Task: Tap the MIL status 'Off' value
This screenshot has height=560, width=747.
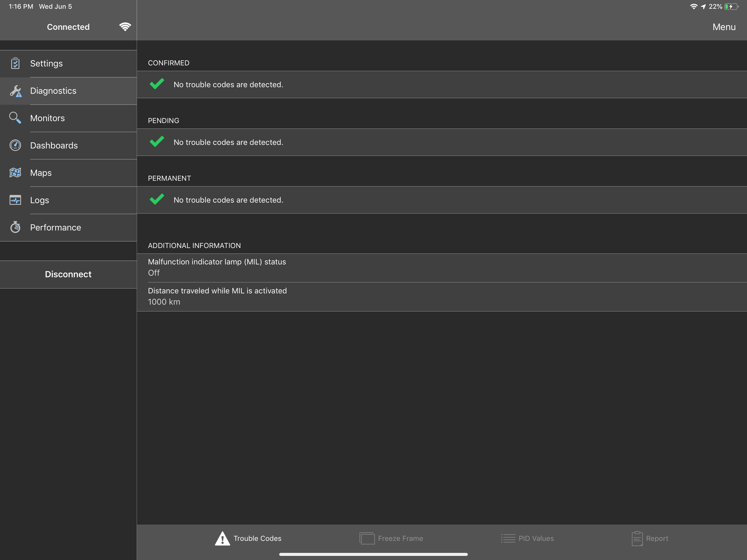Action: coord(154,273)
